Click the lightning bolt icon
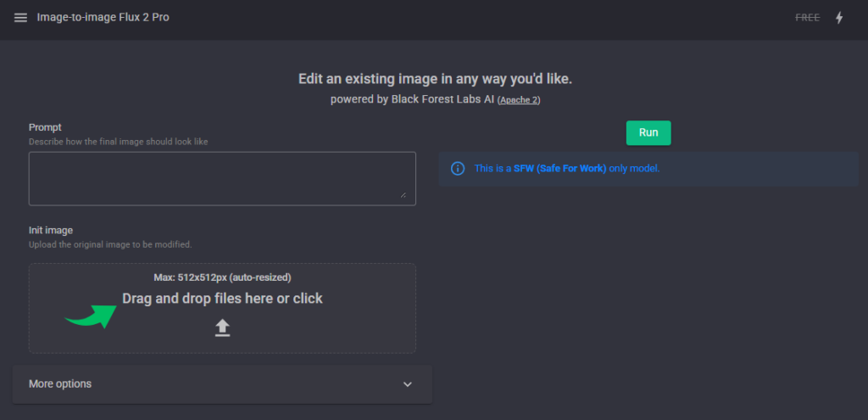 point(839,18)
